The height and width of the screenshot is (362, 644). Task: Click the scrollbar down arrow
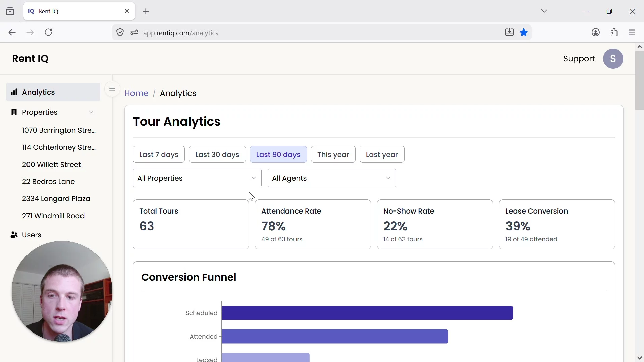point(640,358)
